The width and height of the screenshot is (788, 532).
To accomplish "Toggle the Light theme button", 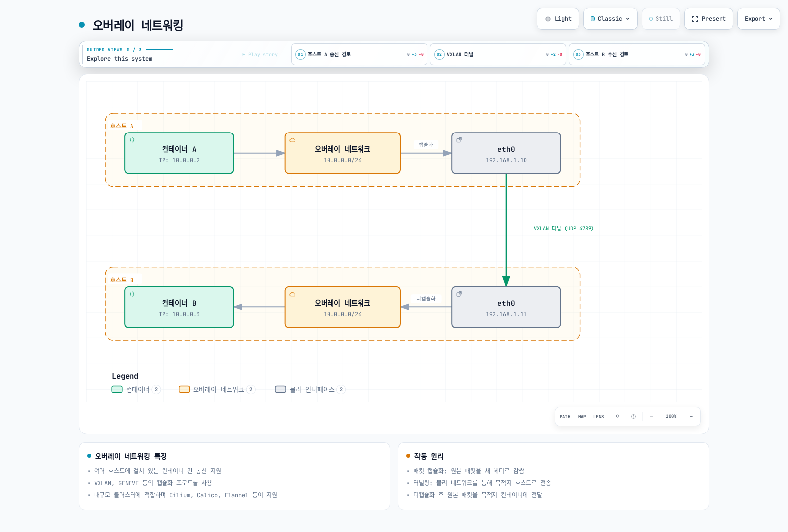I will 558,19.
